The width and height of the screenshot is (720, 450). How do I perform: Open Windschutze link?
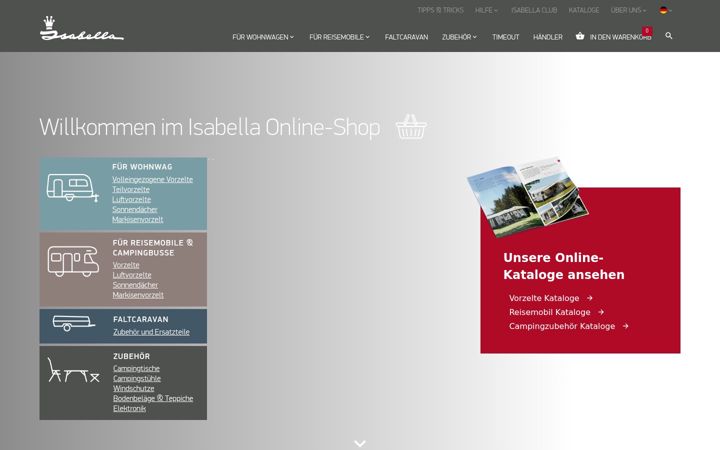134,388
